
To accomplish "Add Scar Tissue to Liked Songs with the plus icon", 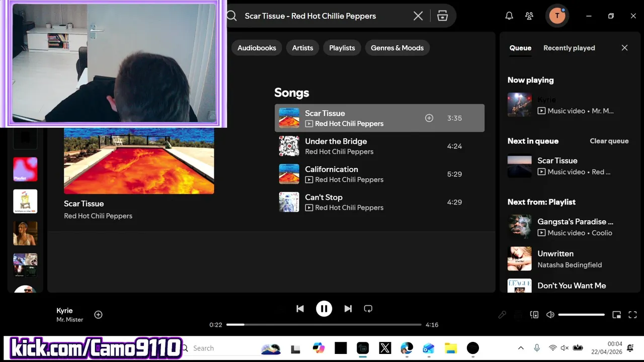I will point(429,118).
